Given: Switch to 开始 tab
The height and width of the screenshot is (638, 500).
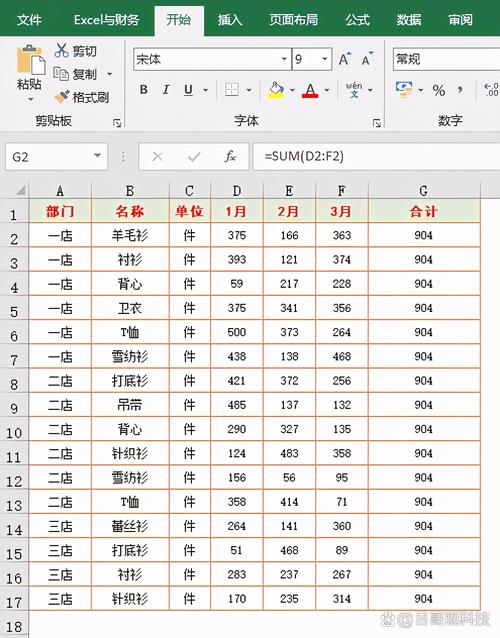Looking at the screenshot, I should [x=179, y=19].
